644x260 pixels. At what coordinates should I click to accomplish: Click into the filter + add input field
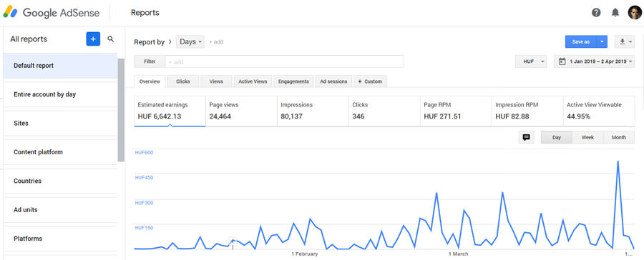(x=284, y=61)
